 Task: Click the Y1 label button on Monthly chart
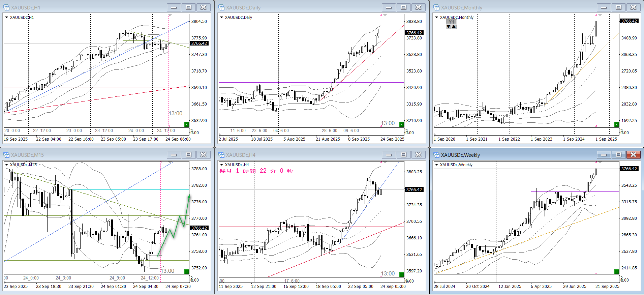pos(451,22)
